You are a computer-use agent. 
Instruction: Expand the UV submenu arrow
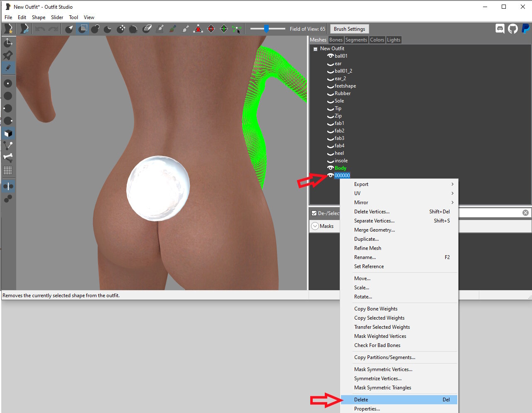pos(452,193)
